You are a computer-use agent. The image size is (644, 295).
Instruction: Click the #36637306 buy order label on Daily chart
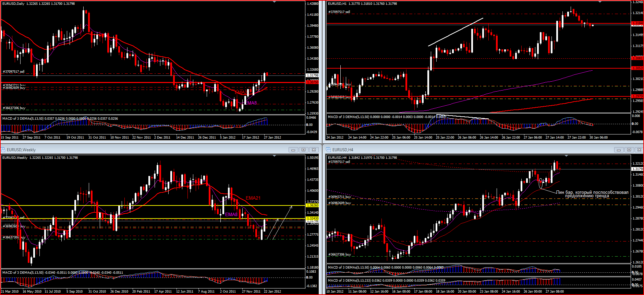(14, 108)
